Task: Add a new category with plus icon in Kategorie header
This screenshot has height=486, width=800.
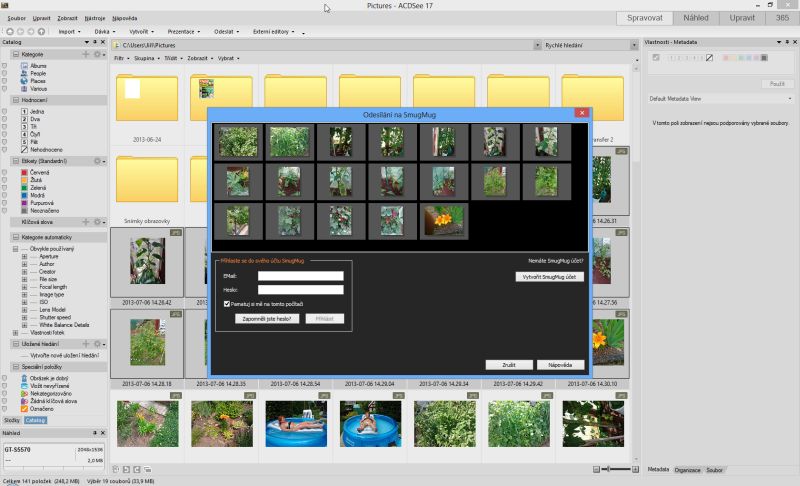Action: pyautogui.click(x=86, y=54)
